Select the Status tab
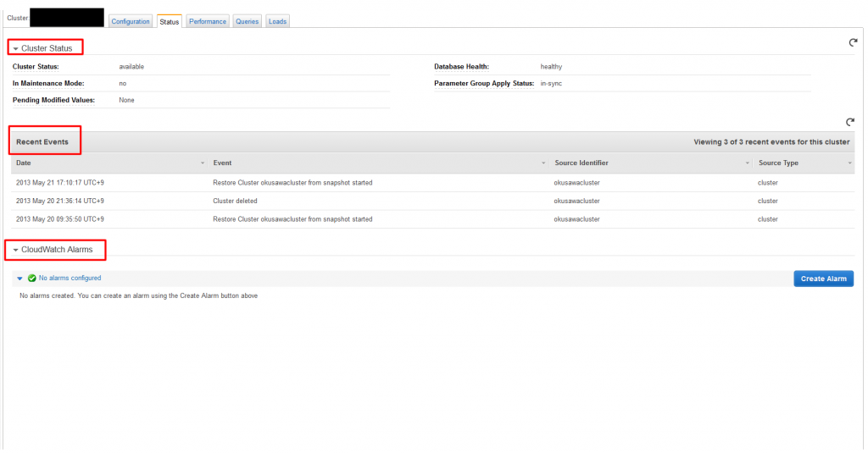The image size is (868, 453). pos(170,21)
